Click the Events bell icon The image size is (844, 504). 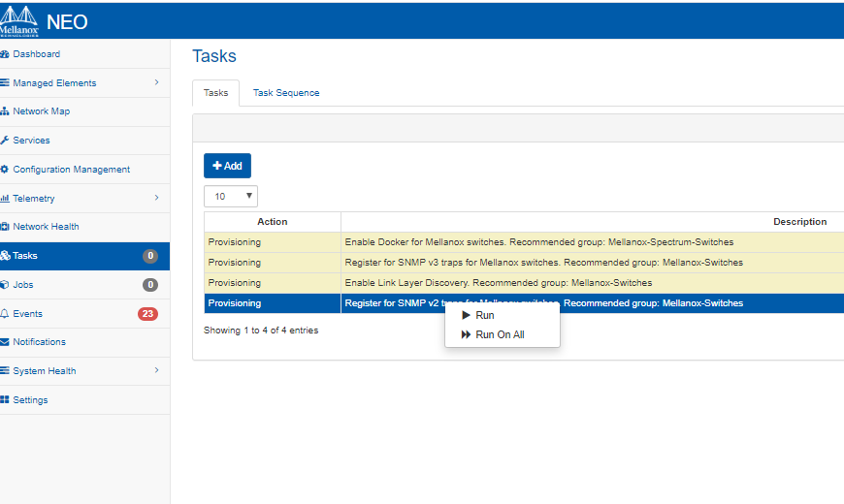[5, 314]
